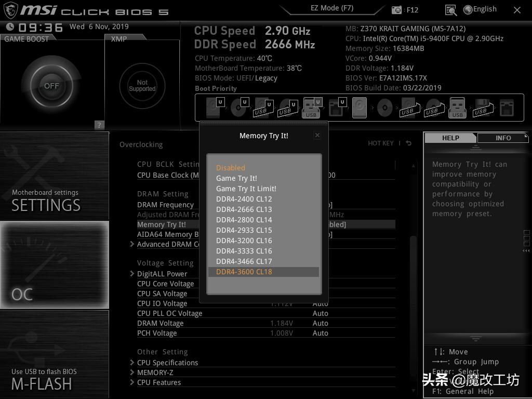Take a screenshot with the F12 camera icon
Image resolution: width=532 pixels, height=399 pixels.
tap(396, 10)
